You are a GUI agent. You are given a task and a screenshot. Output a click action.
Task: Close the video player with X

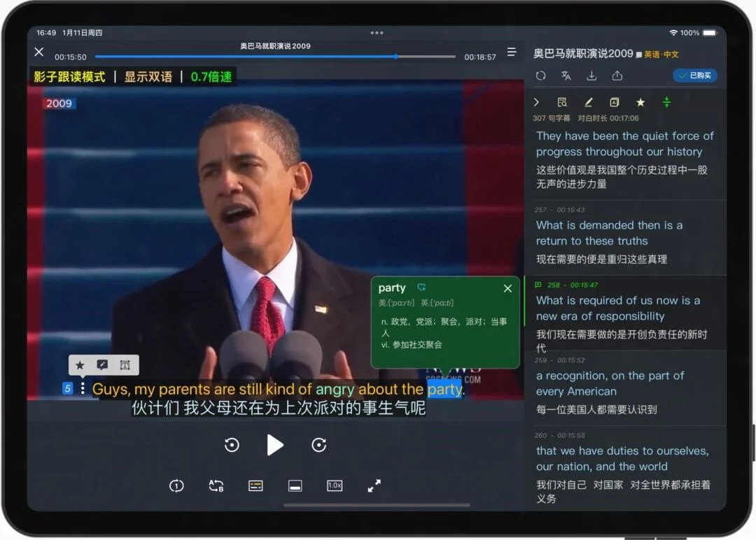click(x=39, y=52)
